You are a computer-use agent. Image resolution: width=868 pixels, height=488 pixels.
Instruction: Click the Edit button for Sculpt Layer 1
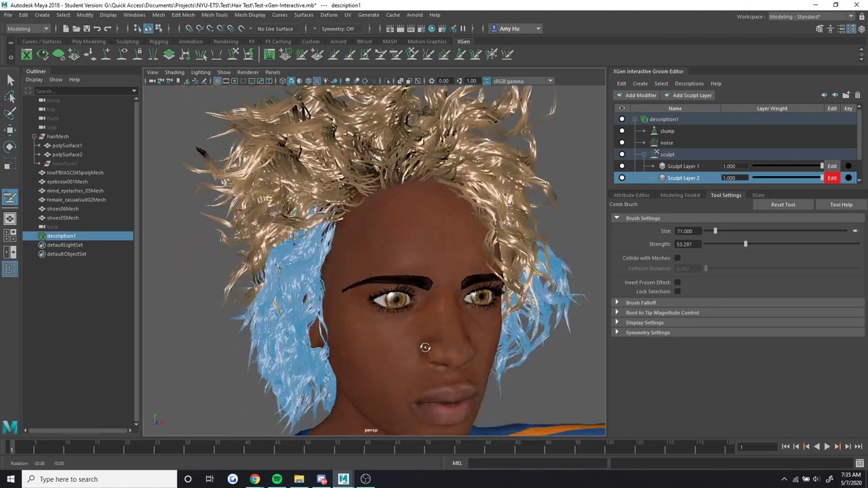coord(832,166)
